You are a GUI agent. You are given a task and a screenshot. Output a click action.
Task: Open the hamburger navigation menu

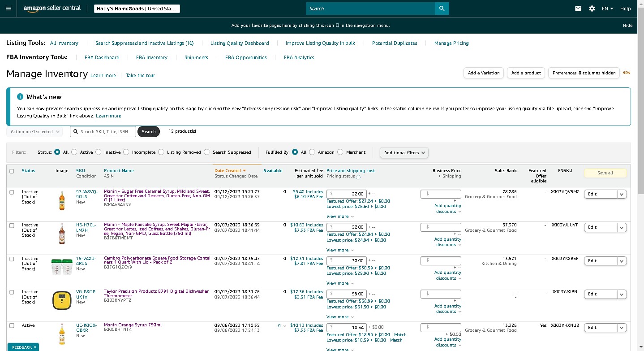(9, 9)
